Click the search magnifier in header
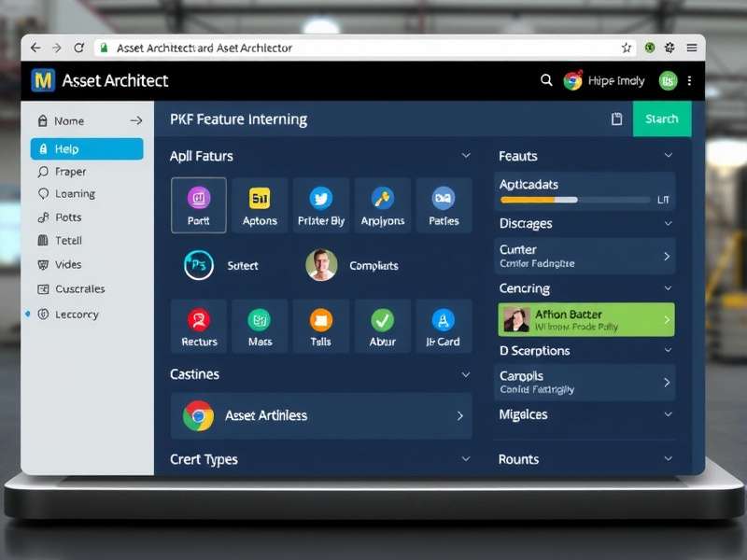Viewport: 747px width, 560px height. [547, 81]
